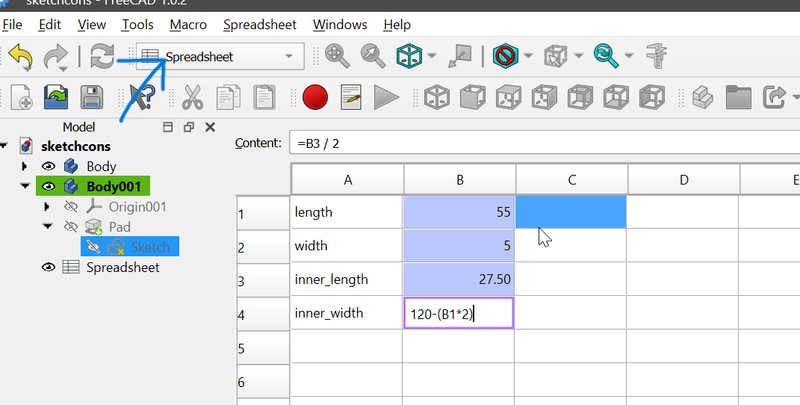This screenshot has width=800, height=405.
Task: Show the hidden Pad feature
Action: pos(70,227)
